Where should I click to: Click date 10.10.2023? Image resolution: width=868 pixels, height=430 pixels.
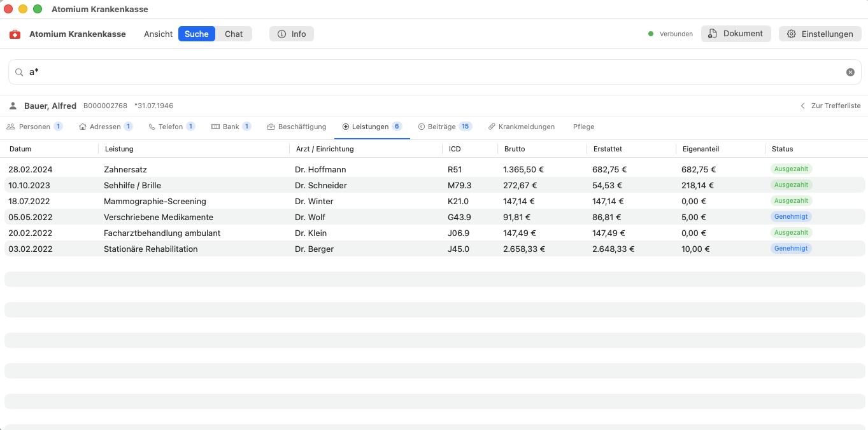(29, 186)
